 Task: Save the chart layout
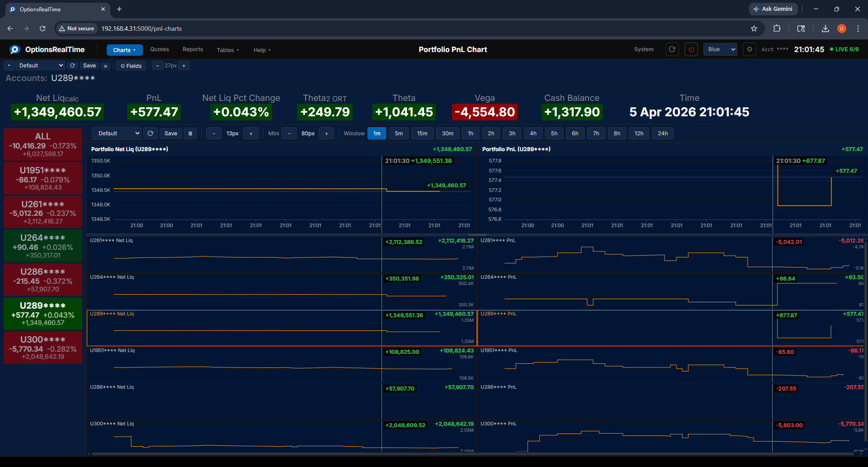pos(171,133)
